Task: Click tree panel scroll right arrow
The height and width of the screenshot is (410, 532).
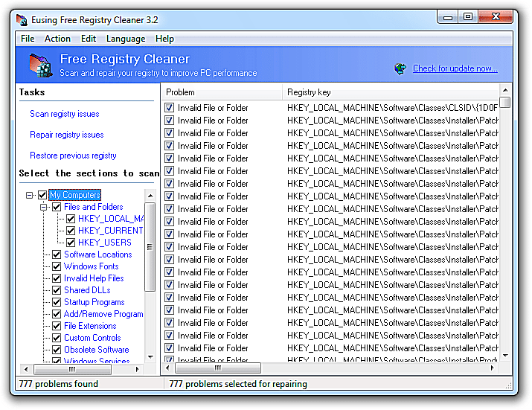Action: (x=137, y=369)
